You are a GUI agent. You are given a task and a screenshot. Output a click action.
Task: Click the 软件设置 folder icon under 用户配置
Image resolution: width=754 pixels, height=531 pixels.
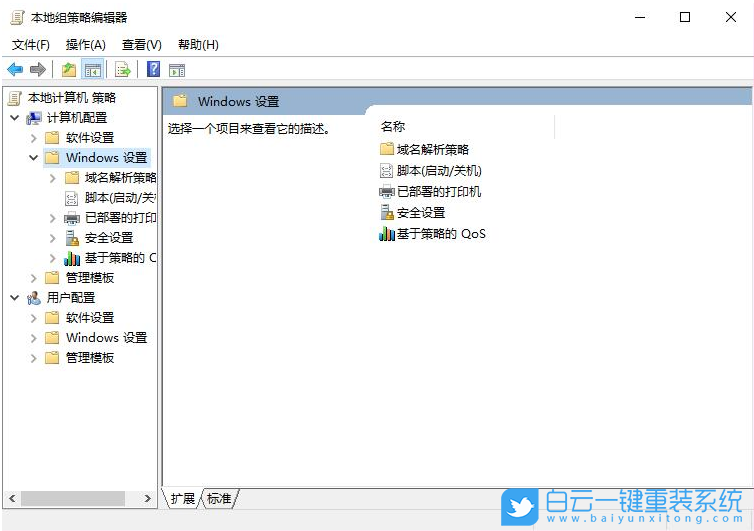pyautogui.click(x=52, y=318)
